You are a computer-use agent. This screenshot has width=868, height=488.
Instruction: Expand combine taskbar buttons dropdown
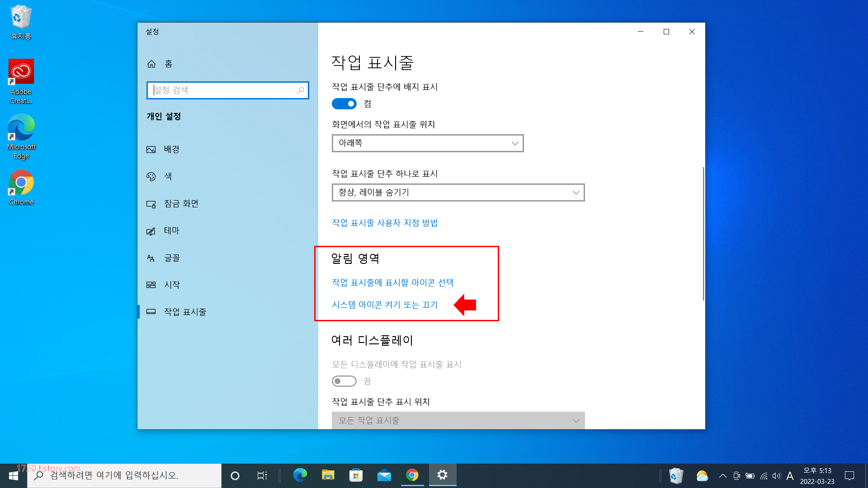click(458, 192)
